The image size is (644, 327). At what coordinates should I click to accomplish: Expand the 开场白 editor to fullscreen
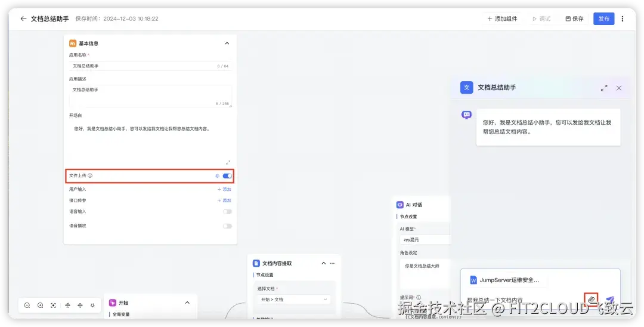(228, 162)
